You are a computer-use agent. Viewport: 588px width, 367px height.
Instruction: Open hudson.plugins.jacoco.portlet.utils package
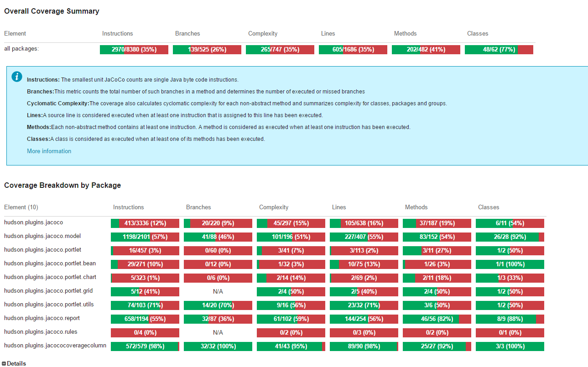point(49,305)
